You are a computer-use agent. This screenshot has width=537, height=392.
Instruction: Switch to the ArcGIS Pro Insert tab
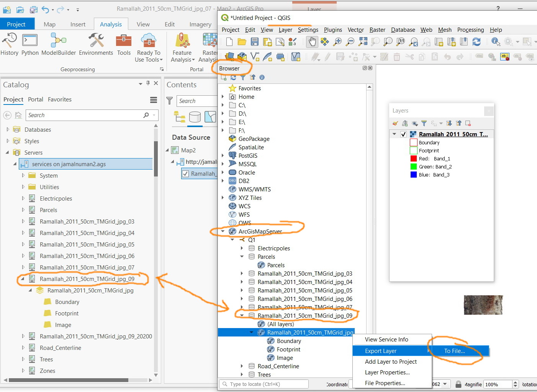point(78,24)
